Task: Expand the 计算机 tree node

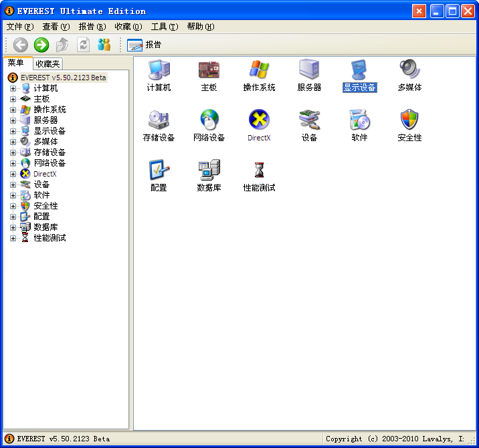Action: 13,88
